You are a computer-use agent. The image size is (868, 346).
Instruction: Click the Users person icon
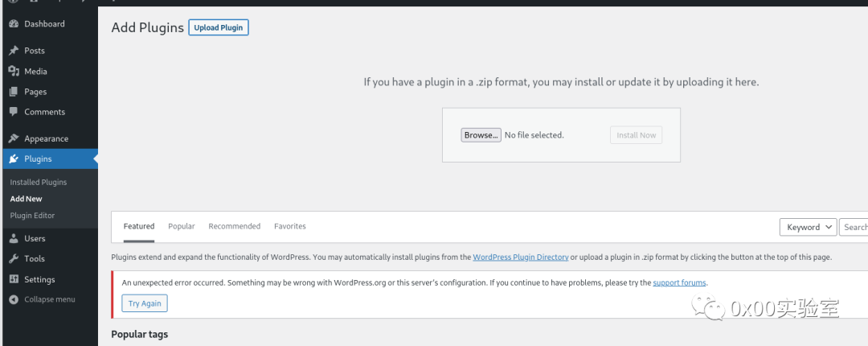coord(14,238)
